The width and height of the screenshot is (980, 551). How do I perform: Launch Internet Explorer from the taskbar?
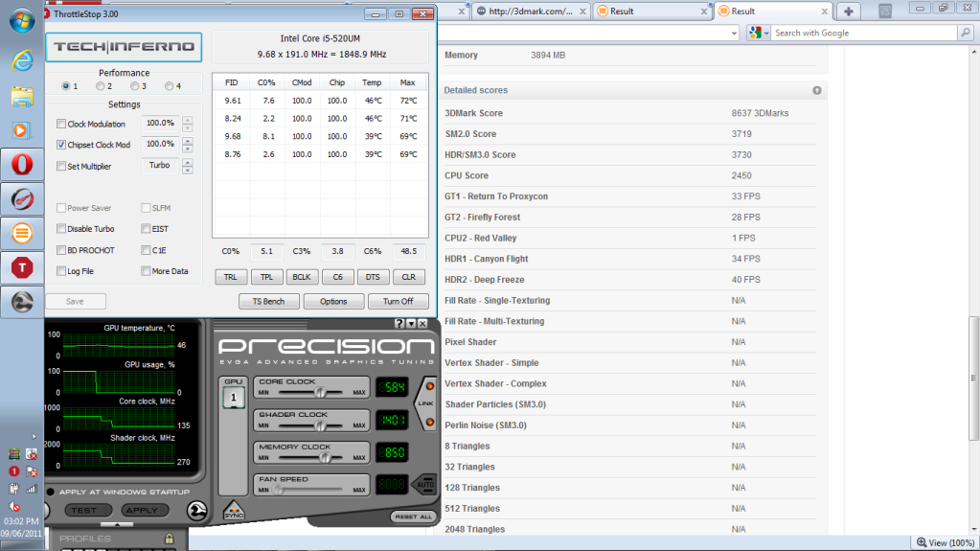click(x=22, y=60)
